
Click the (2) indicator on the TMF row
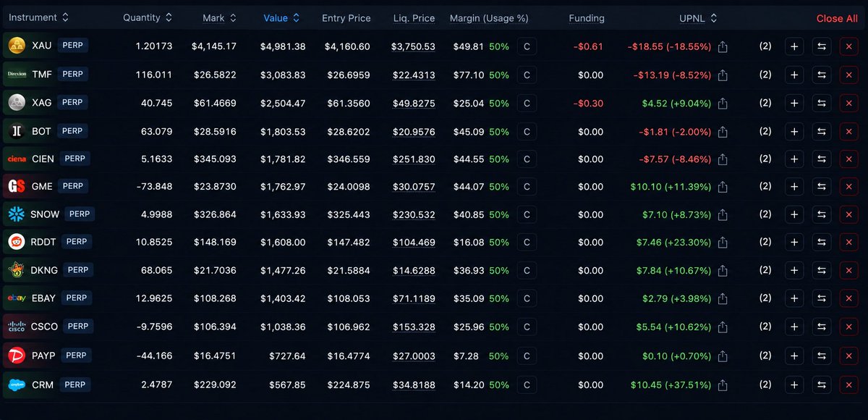click(765, 75)
